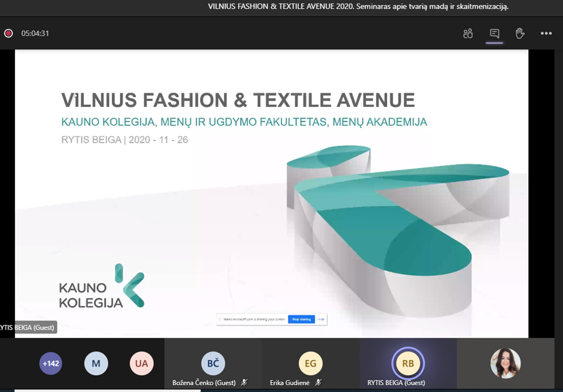Click the red recording indicator
The image size is (563, 392).
pos(9,33)
